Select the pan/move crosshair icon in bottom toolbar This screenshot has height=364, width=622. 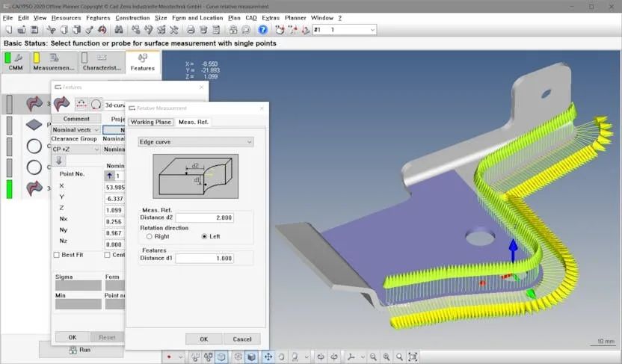pyautogui.click(x=268, y=357)
